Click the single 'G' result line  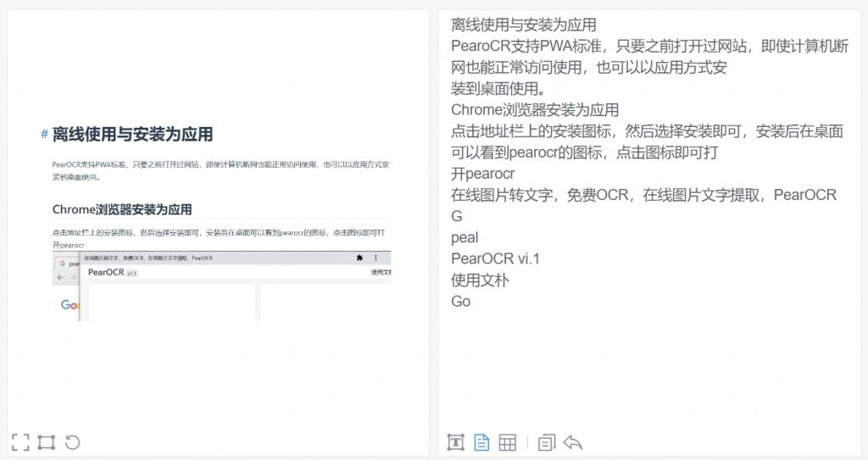(x=457, y=216)
